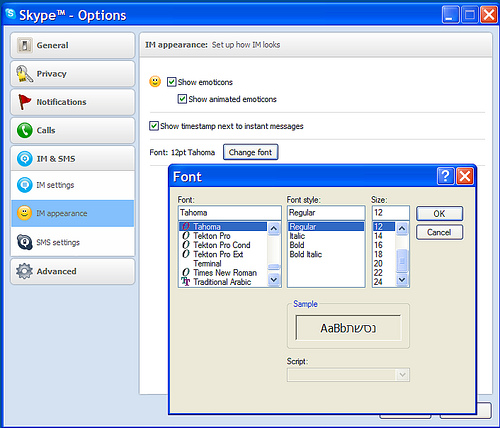Viewport: 500px width, 428px height.
Task: Click the Skype logo in title bar
Action: pos(10,14)
